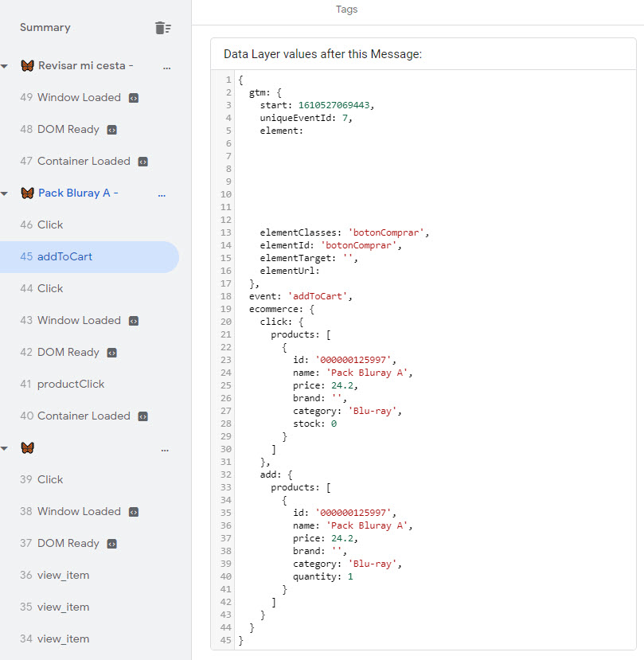Open more options for Revisar mi cesta

[x=166, y=68]
